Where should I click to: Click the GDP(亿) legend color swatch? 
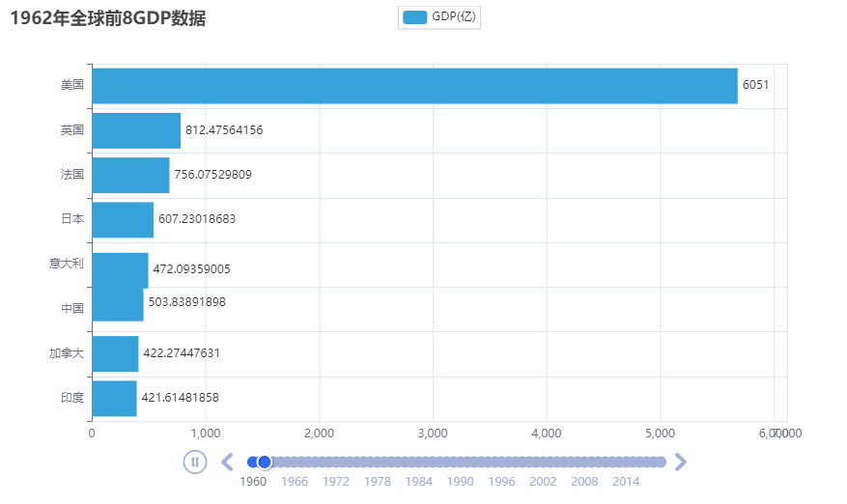(414, 16)
